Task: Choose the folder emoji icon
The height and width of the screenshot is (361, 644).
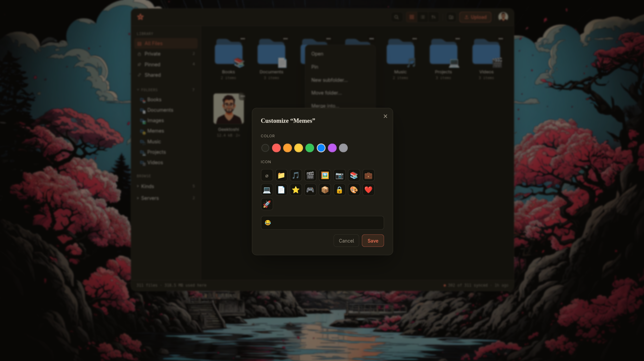Action: tap(281, 175)
